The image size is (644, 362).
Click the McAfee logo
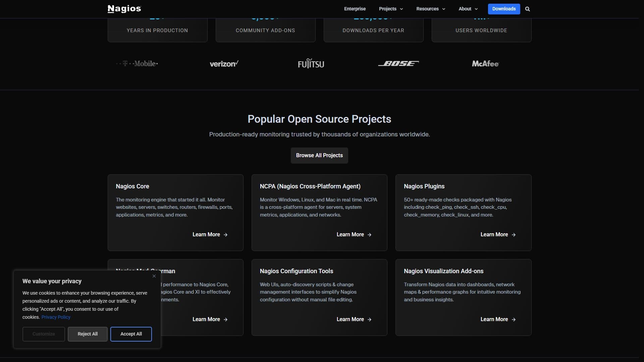pyautogui.click(x=485, y=64)
